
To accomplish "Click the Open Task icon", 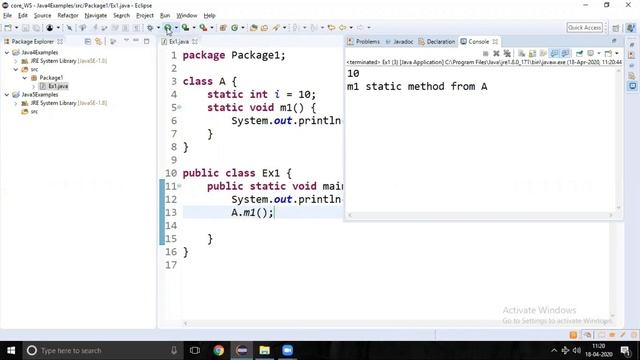I will tap(264, 28).
